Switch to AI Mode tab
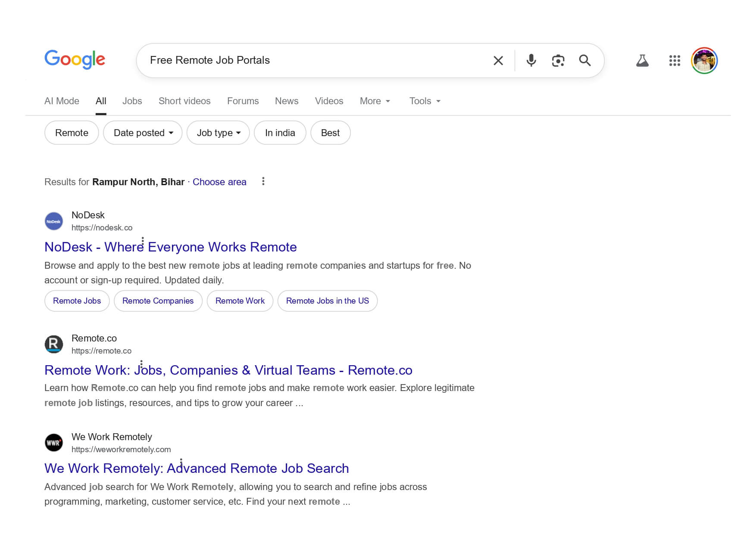The width and height of the screenshot is (756, 534). pyautogui.click(x=62, y=101)
